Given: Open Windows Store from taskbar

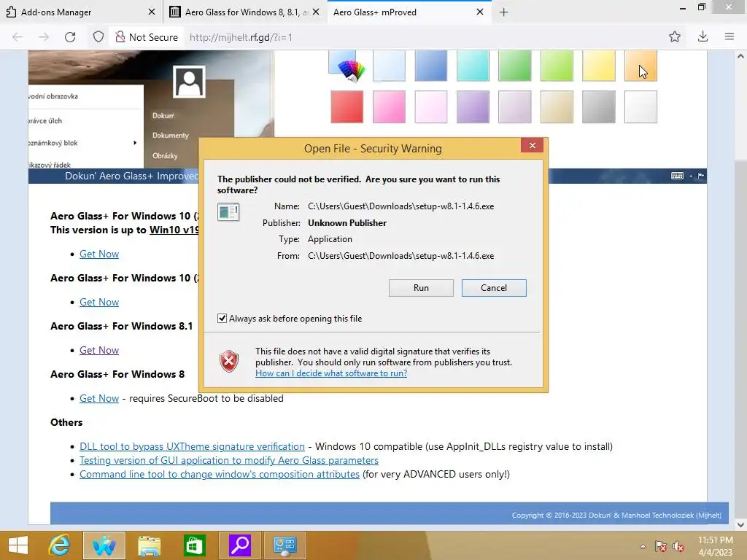Looking at the screenshot, I should click(194, 545).
